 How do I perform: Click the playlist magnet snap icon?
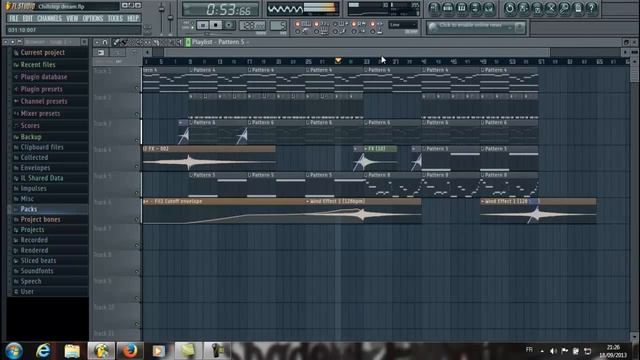[105, 42]
